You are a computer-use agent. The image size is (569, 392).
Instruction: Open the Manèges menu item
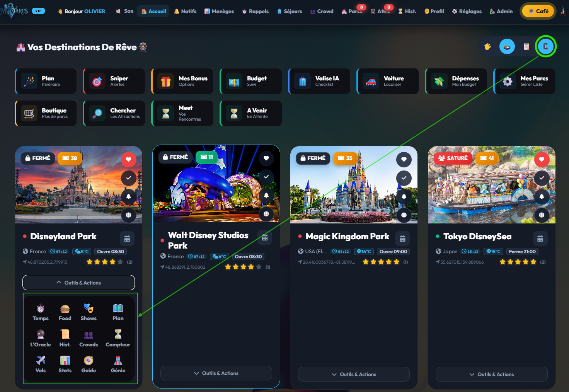[x=219, y=11]
